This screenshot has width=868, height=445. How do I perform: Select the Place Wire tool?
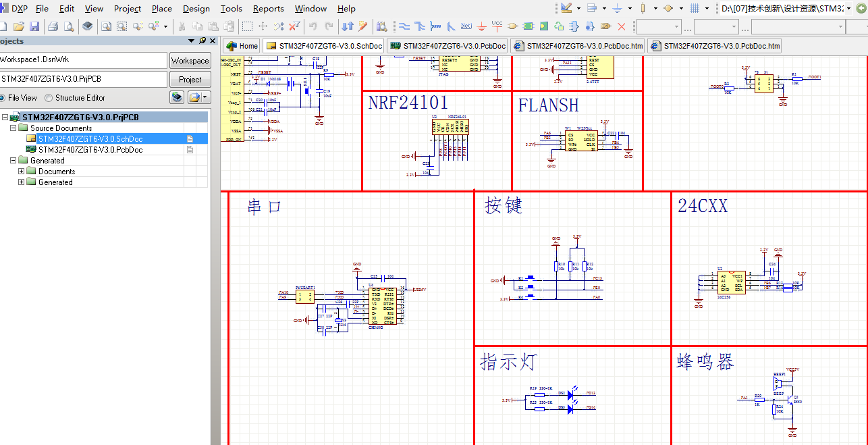pos(404,26)
